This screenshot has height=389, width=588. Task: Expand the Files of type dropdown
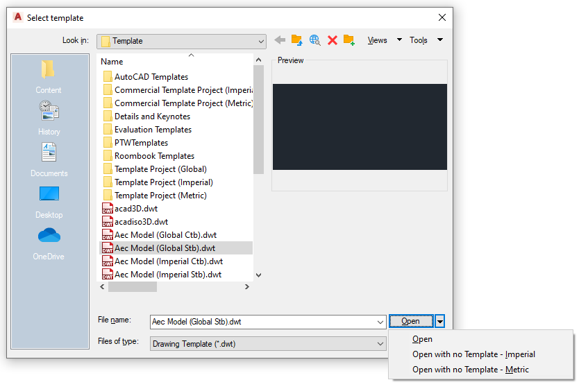(x=268, y=344)
